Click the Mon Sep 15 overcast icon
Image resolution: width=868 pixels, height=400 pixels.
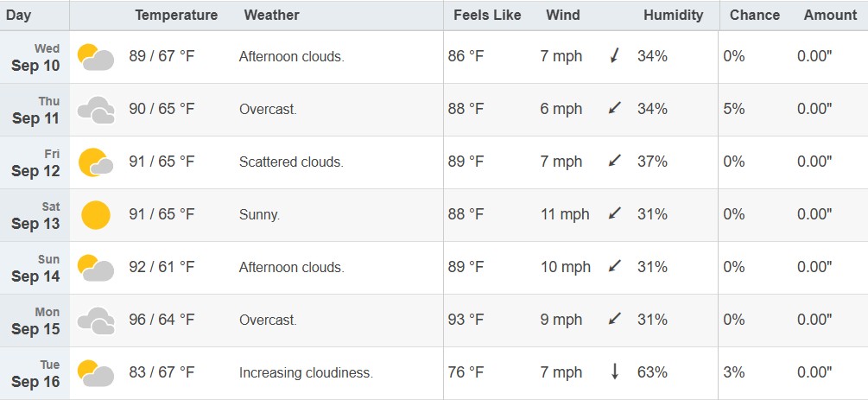(x=96, y=321)
